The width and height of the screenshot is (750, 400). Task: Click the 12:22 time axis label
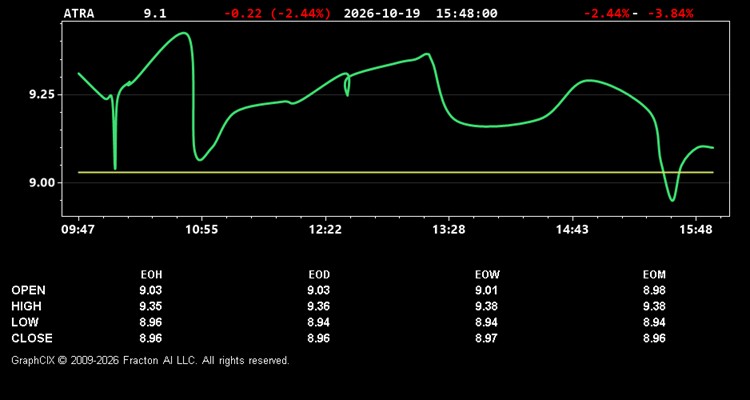pos(325,230)
